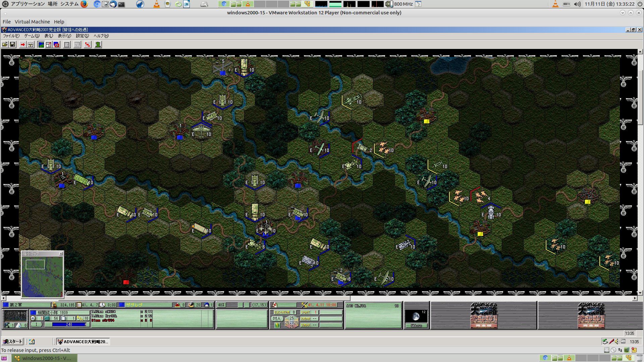Open the 表(L) menu
644x362 pixels.
tap(49, 36)
